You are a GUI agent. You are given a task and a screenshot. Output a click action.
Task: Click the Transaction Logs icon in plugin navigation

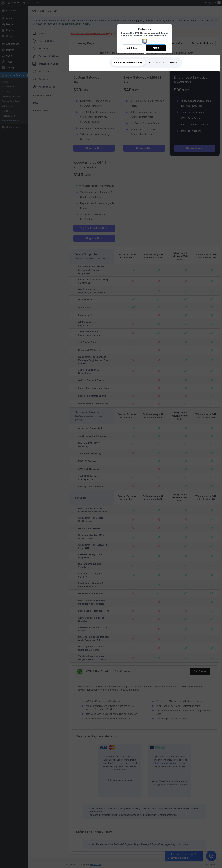(34, 64)
